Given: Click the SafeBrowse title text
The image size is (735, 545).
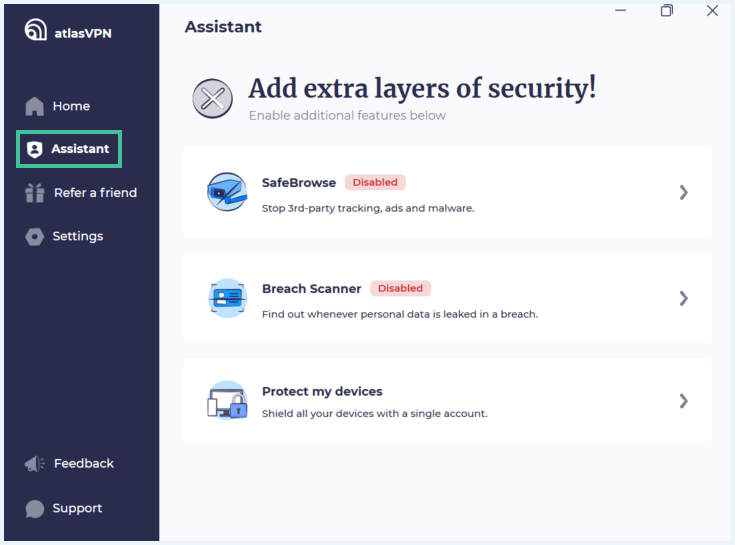Looking at the screenshot, I should coord(299,183).
